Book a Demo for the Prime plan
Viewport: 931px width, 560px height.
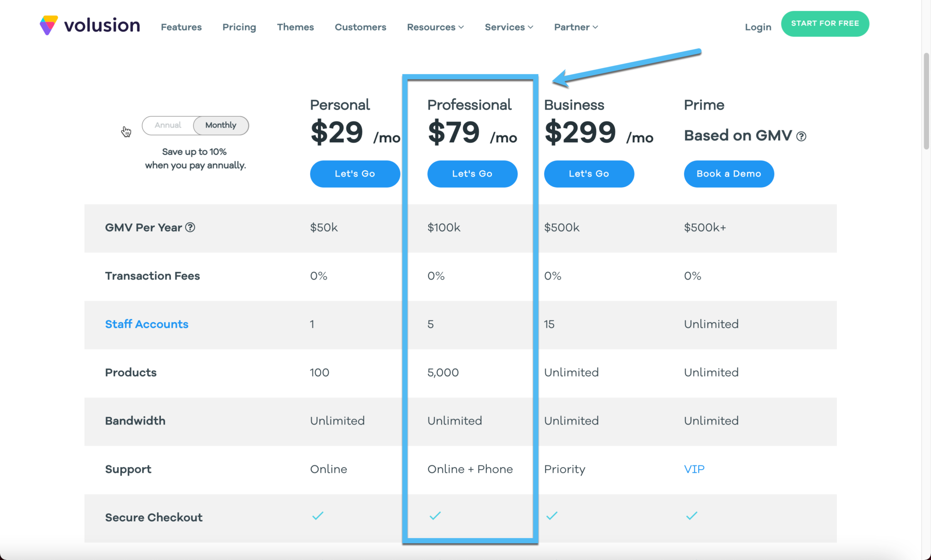[728, 174]
